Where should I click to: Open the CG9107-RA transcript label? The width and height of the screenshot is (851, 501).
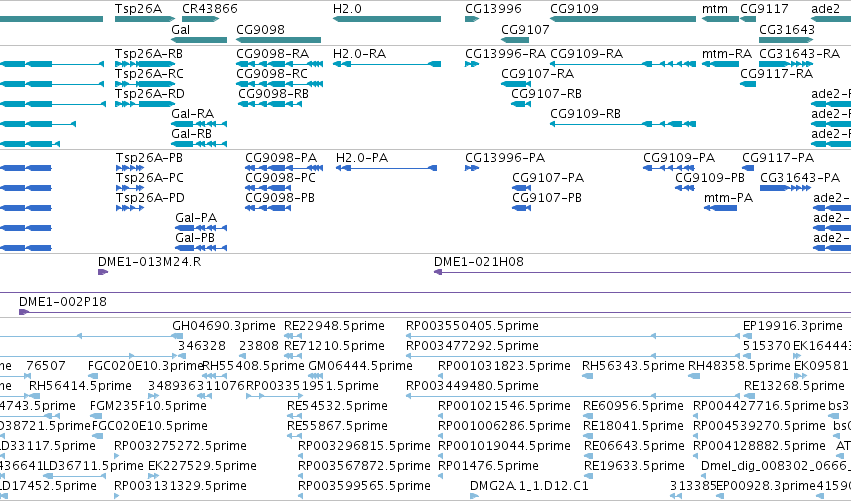537,74
